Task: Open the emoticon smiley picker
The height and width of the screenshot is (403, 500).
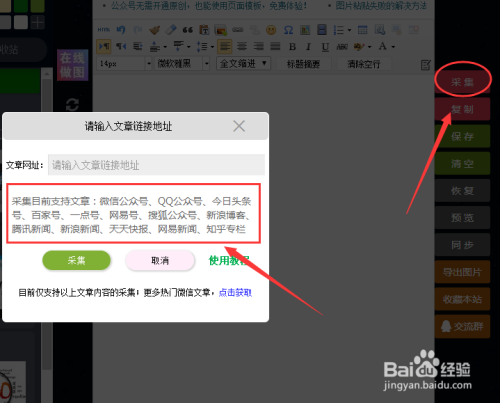Action: pyautogui.click(x=271, y=30)
